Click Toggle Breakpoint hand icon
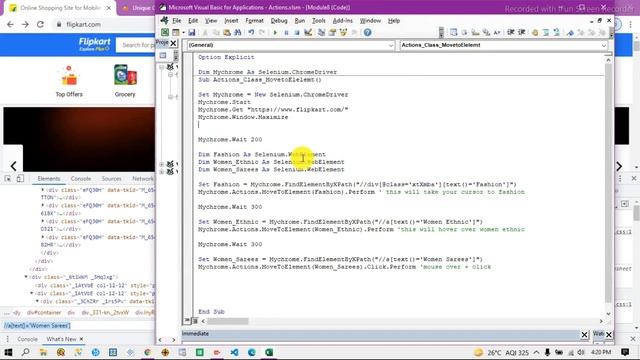Image resolution: width=640 pixels, height=360 pixels. pyautogui.click(x=535, y=33)
